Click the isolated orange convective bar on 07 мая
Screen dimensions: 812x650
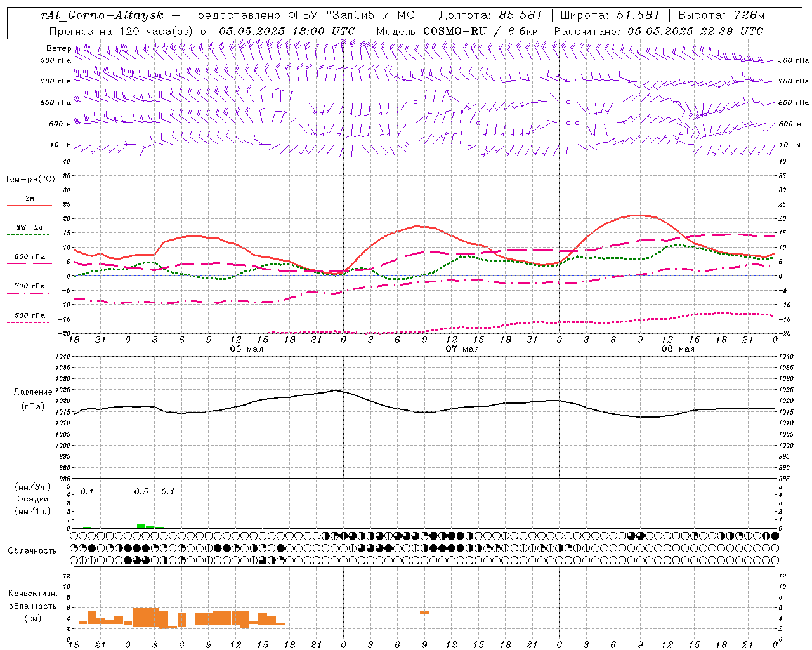424,613
